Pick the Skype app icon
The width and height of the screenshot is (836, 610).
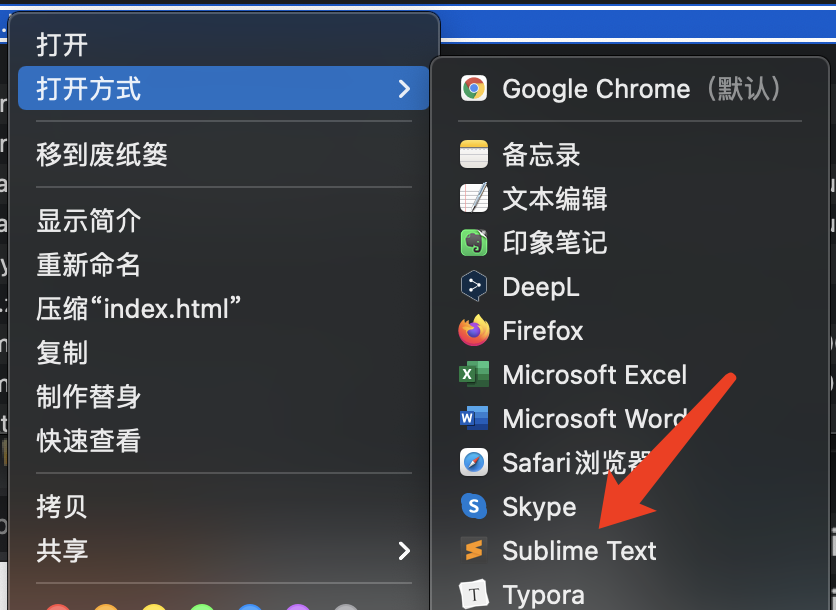click(x=473, y=507)
